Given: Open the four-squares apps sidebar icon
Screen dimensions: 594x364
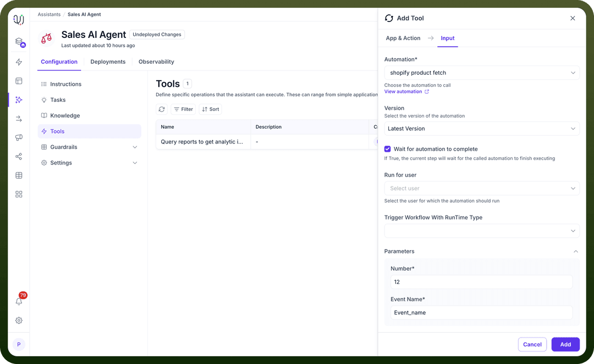Looking at the screenshot, I should pyautogui.click(x=19, y=194).
